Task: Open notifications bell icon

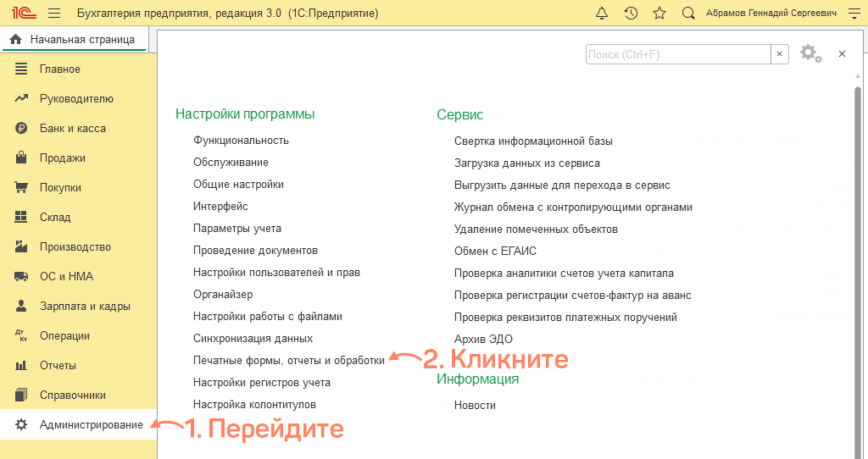Action: coord(602,13)
